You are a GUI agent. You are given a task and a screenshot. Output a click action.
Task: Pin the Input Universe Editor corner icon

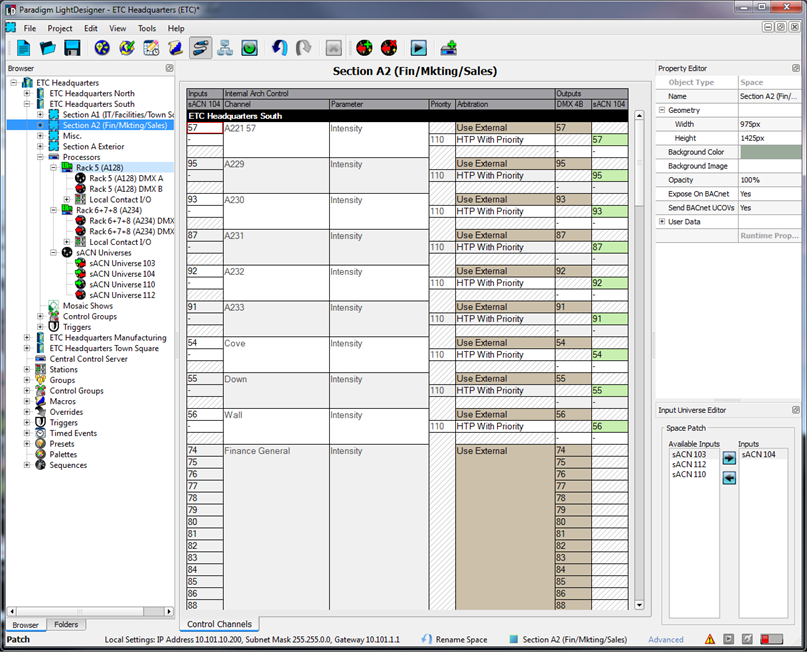click(x=796, y=410)
